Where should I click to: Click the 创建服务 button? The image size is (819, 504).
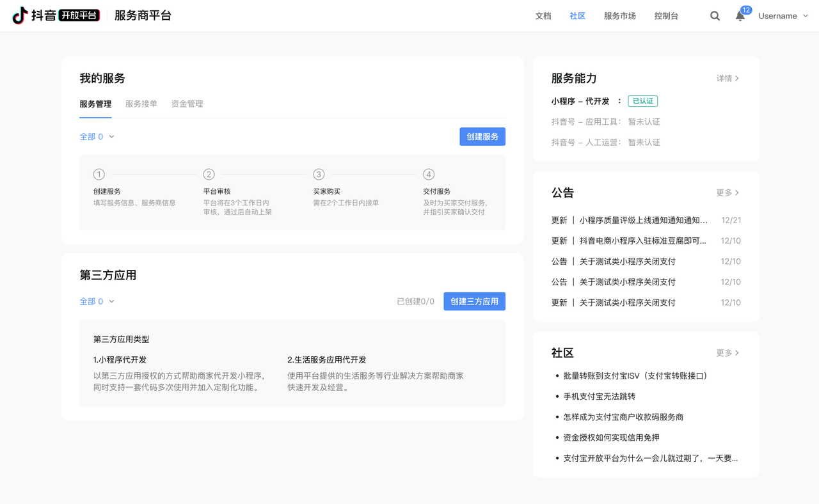tap(482, 136)
